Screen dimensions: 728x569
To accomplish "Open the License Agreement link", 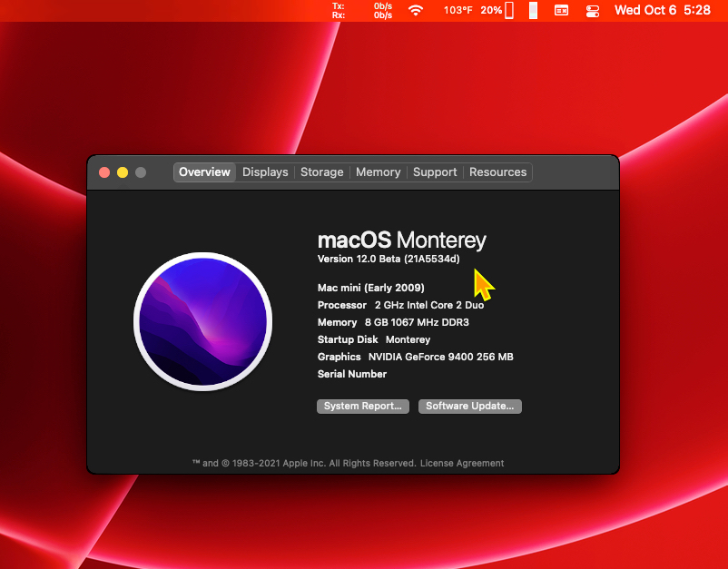I will click(x=462, y=463).
